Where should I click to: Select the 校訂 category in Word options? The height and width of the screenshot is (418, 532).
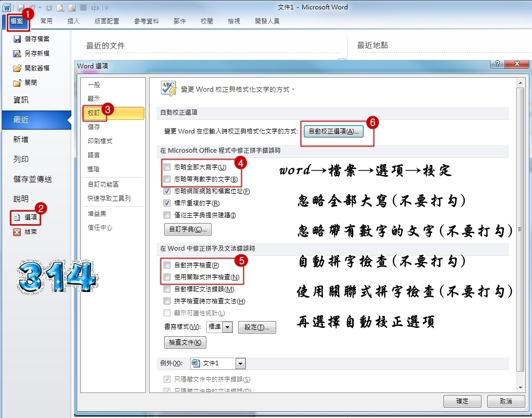[x=113, y=113]
